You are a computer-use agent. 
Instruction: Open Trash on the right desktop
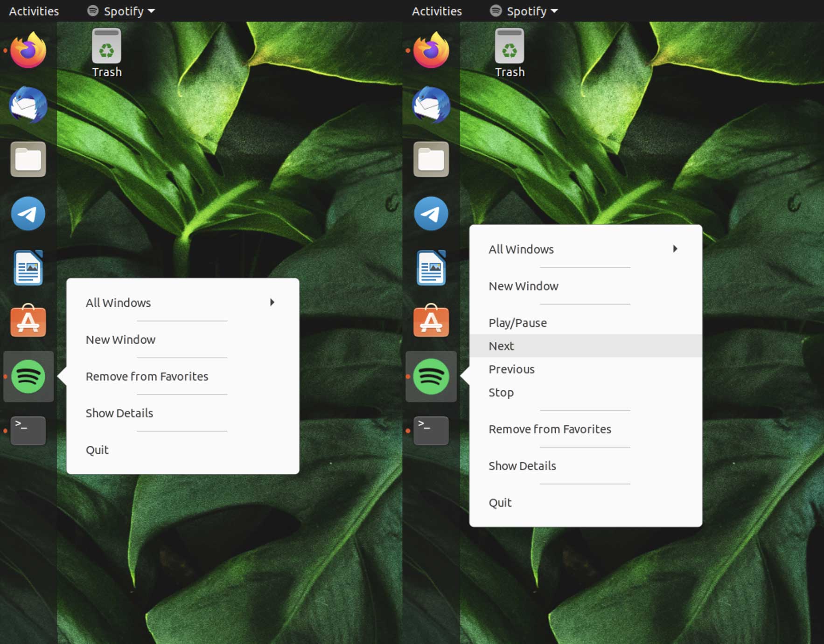[510, 53]
